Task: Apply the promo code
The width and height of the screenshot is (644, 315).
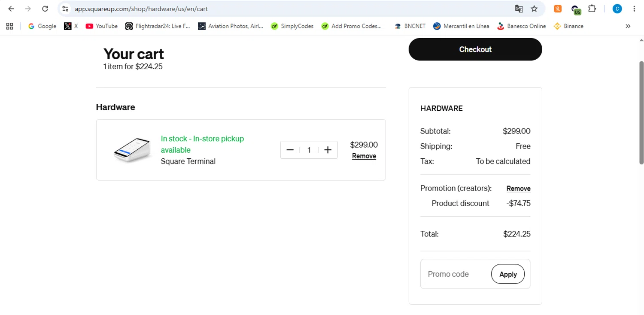Action: point(508,274)
